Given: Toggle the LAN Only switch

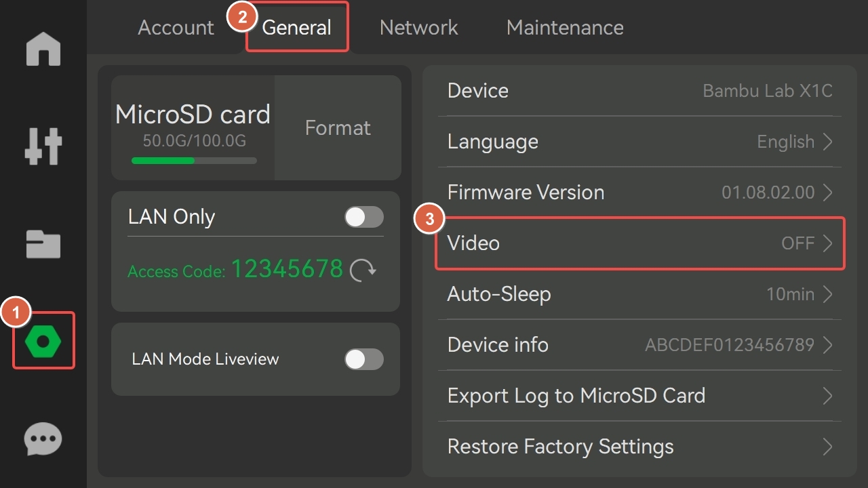Looking at the screenshot, I should pyautogui.click(x=364, y=217).
